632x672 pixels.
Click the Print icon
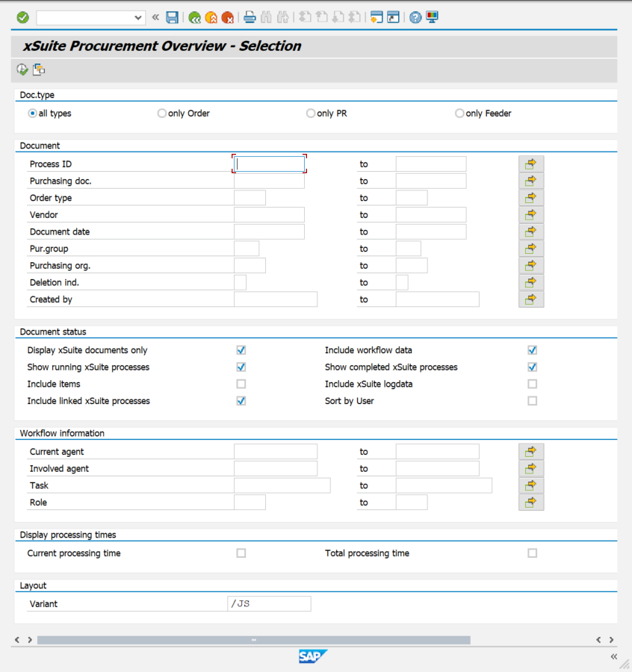tap(250, 17)
